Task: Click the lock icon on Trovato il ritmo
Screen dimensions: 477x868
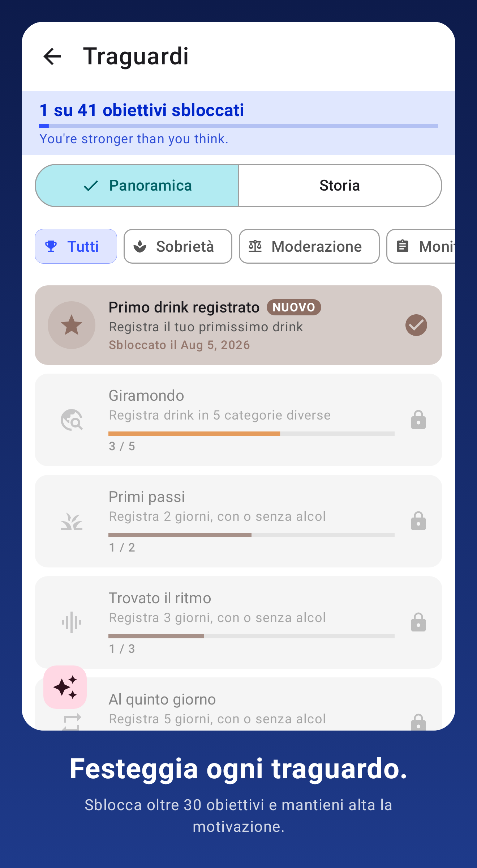Action: click(418, 622)
